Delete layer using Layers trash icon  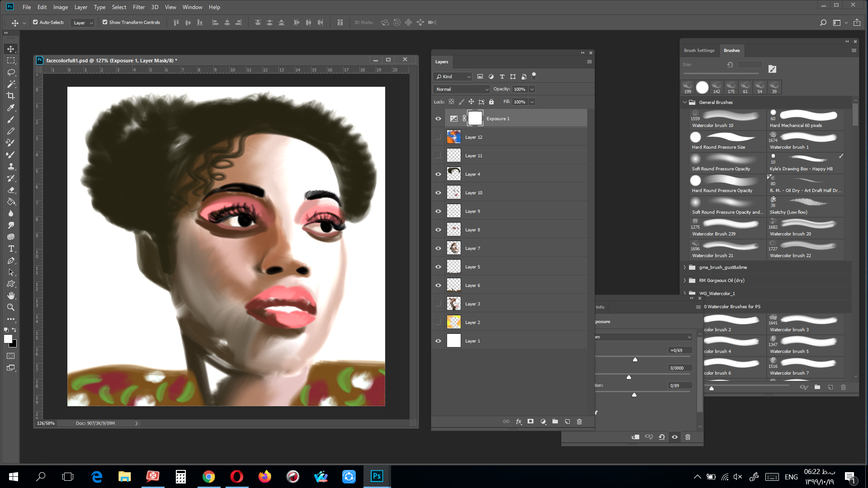(580, 422)
